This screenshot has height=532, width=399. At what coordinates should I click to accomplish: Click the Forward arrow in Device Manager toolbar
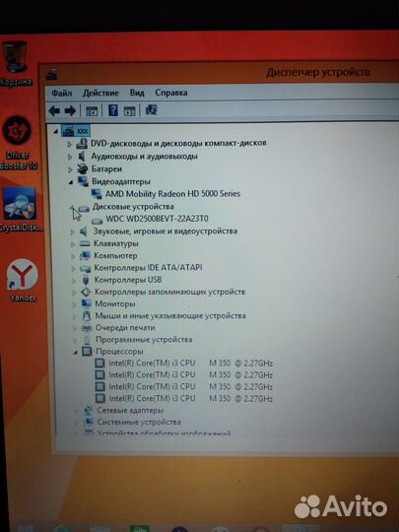(70, 110)
